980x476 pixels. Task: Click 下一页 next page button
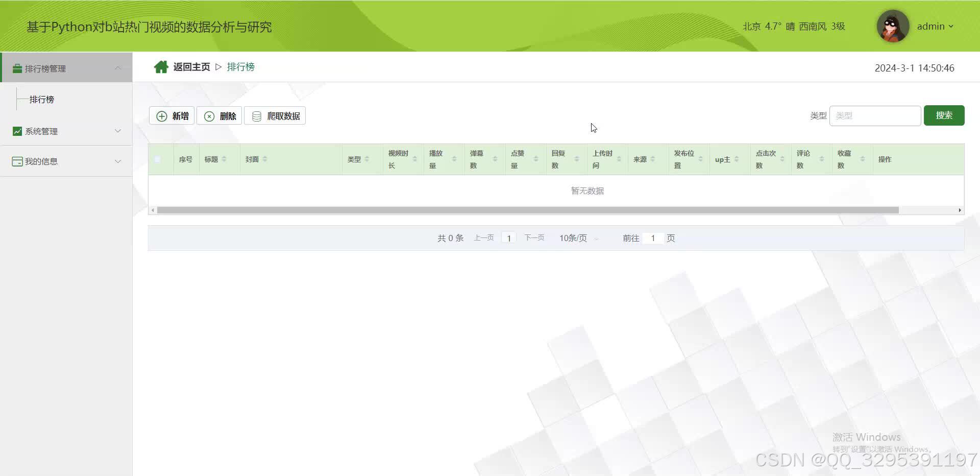click(534, 238)
